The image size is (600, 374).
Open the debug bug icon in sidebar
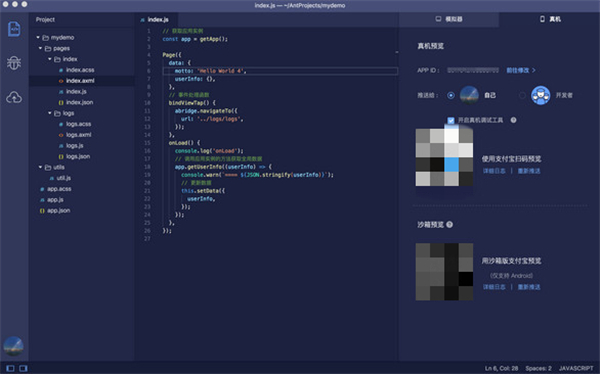point(14,63)
